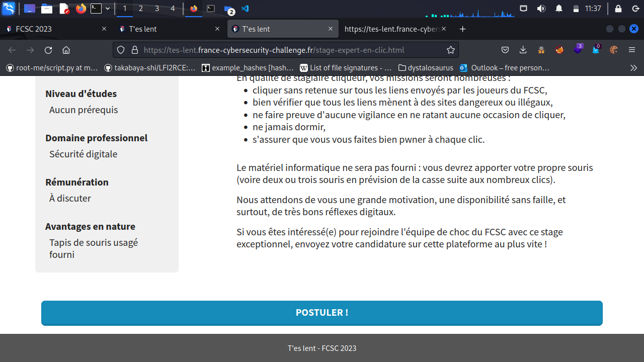This screenshot has height=362, width=644.
Task: Click the POSTULER ! button
Action: coord(322,313)
